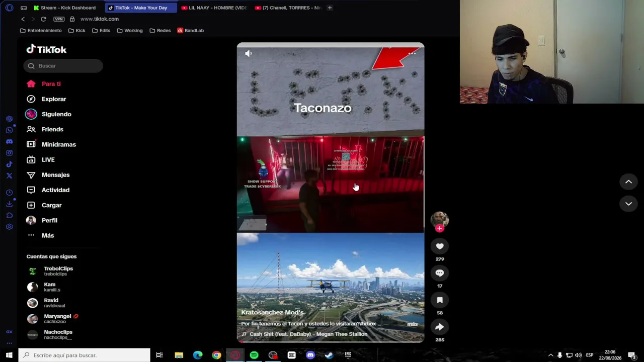Open the Edits bookmarks folder
The width and height of the screenshot is (644, 362).
pyautogui.click(x=101, y=31)
